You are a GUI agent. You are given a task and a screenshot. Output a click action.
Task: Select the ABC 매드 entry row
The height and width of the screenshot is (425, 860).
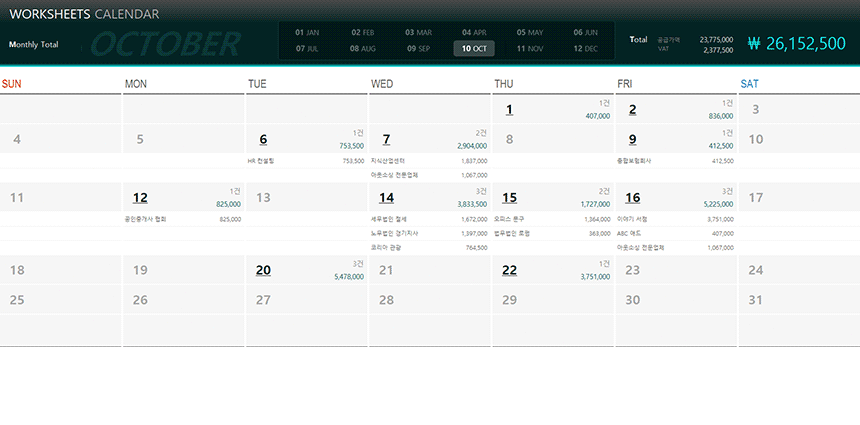pos(675,233)
